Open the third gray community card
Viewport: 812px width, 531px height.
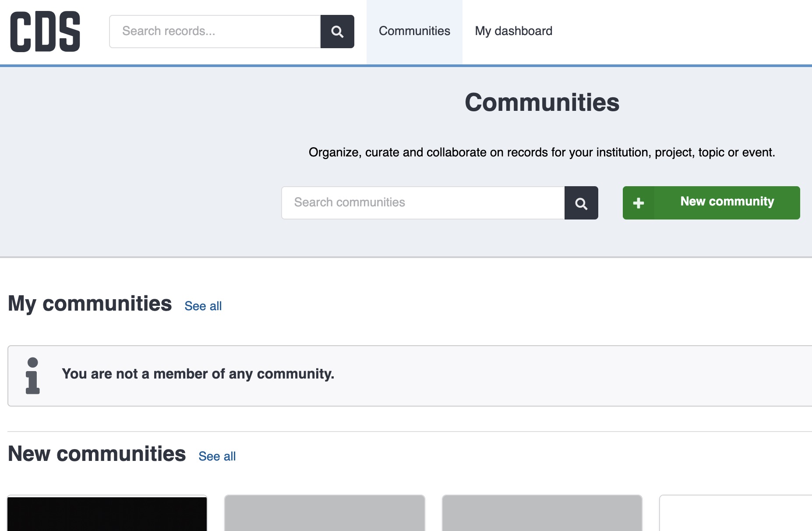pyautogui.click(x=542, y=513)
